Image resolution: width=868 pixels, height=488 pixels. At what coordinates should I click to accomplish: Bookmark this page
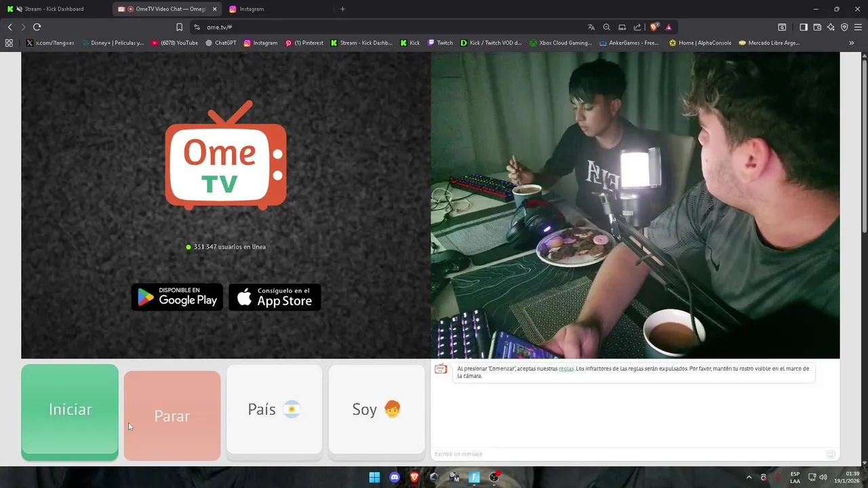point(179,27)
